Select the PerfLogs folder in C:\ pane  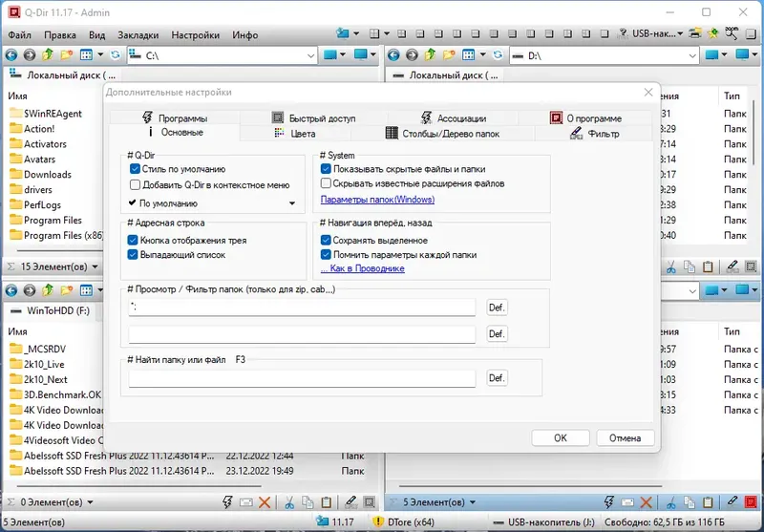42,204
